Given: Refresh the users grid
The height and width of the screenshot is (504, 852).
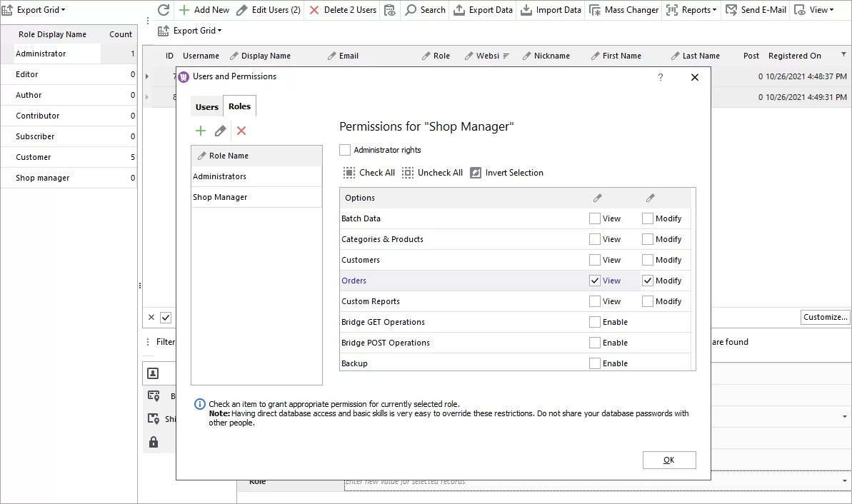Looking at the screenshot, I should coord(164,9).
